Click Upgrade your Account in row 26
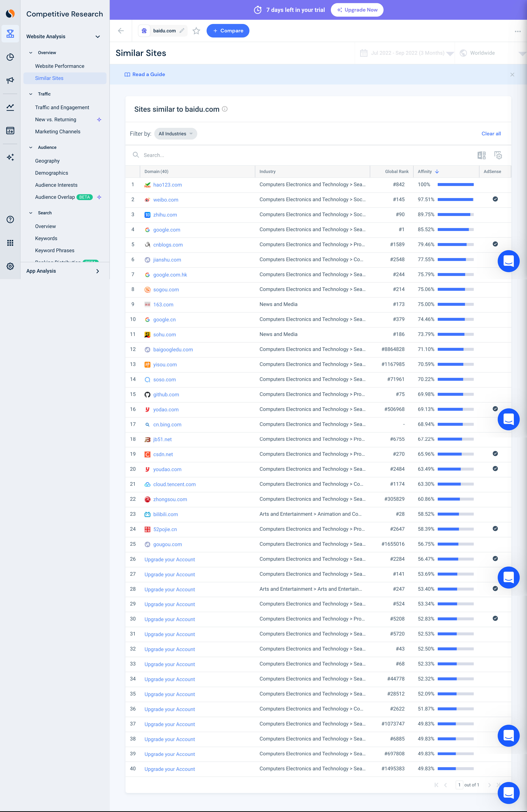This screenshot has width=527, height=812. click(170, 559)
